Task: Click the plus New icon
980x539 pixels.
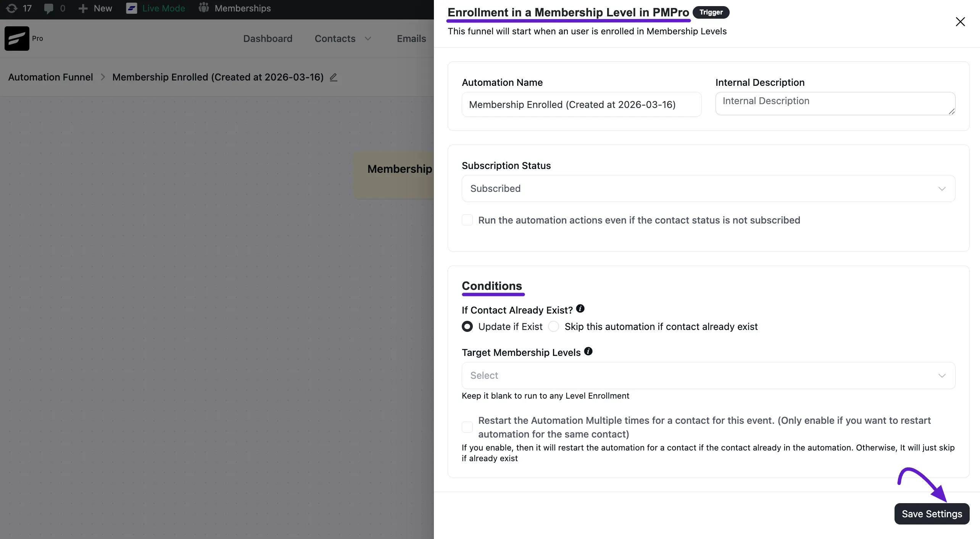Action: 83,8
